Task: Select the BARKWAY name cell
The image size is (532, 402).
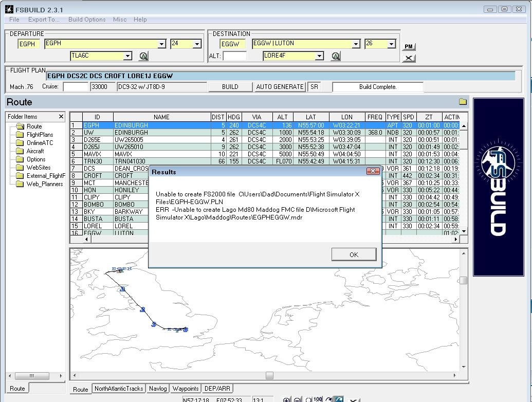Action: pos(131,211)
